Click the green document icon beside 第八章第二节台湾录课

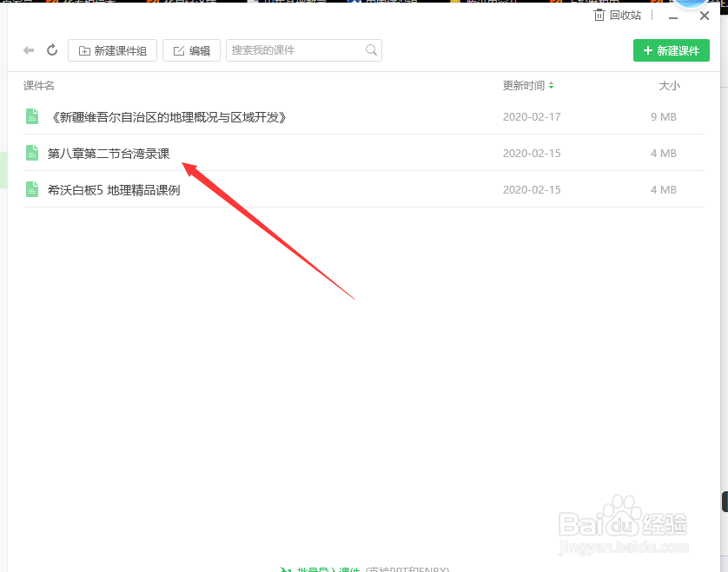(x=32, y=153)
